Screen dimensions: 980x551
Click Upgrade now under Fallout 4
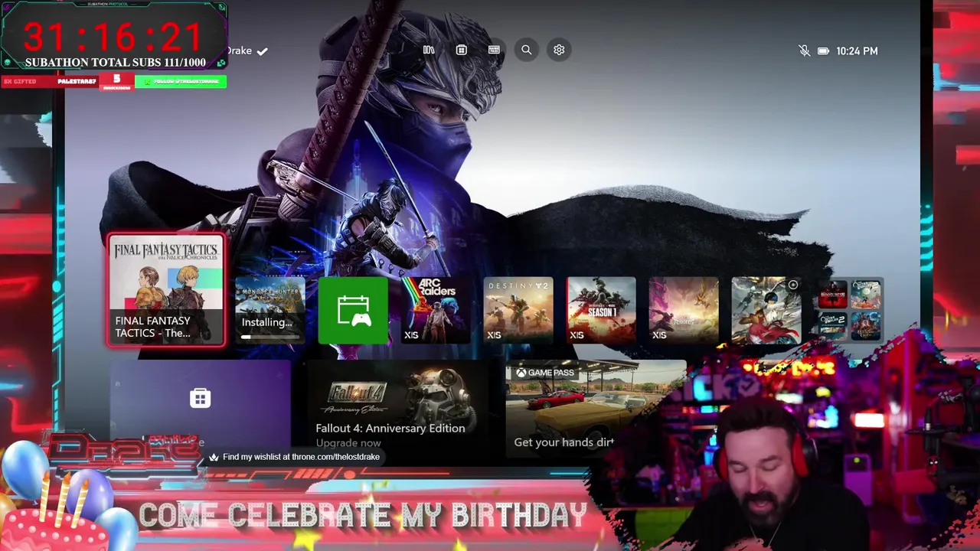348,443
